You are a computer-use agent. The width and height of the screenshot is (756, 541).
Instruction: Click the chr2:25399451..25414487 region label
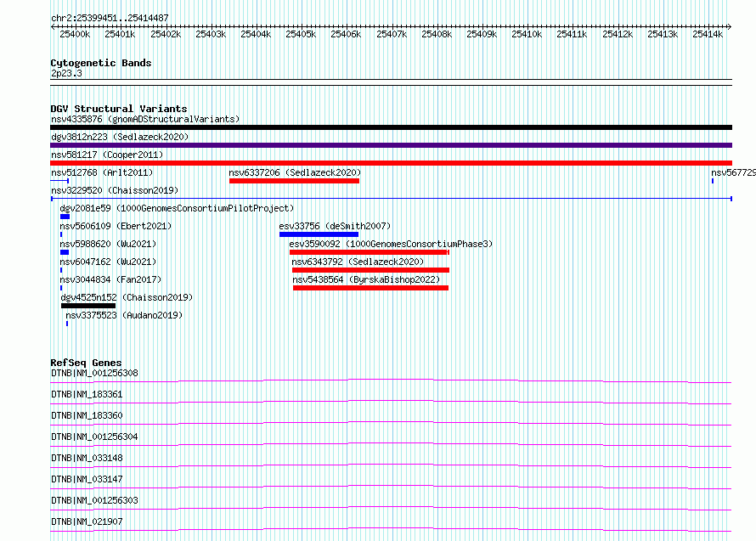110,19
